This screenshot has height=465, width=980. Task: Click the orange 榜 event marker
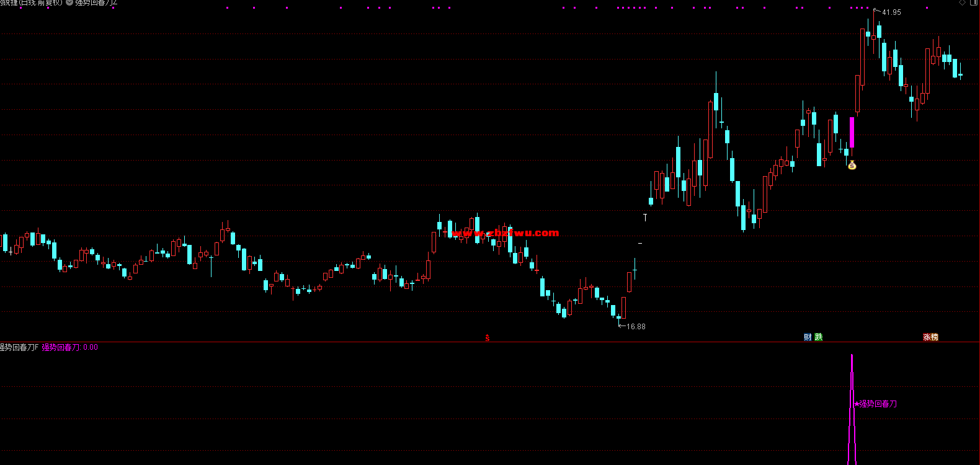[935, 337]
